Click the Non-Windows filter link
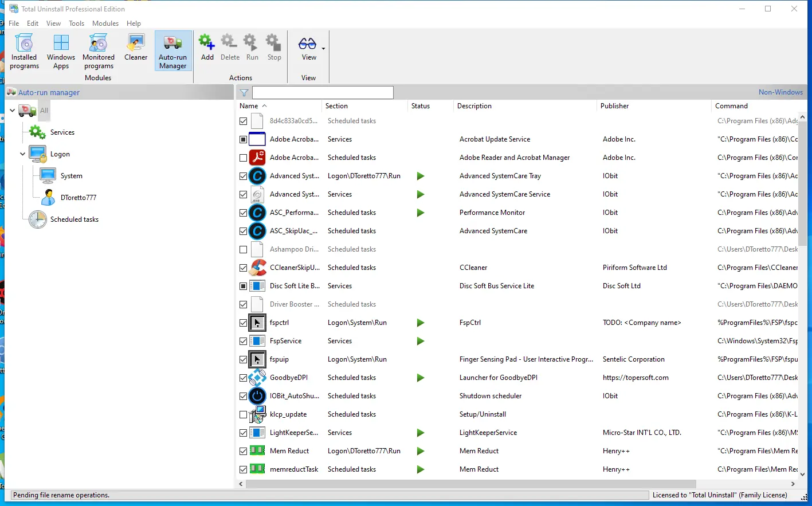 [780, 92]
